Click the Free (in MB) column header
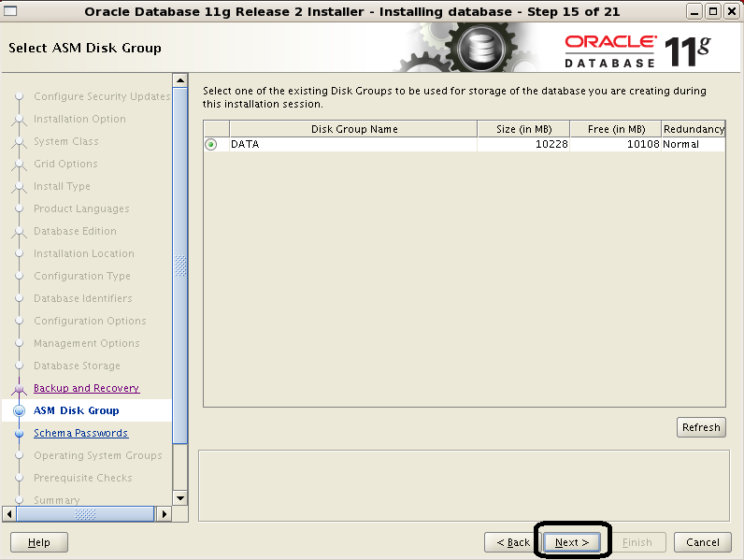 point(614,129)
